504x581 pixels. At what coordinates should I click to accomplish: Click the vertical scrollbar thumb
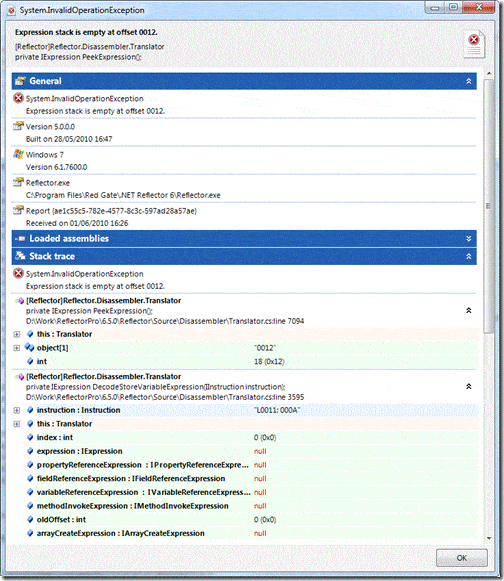click(489, 206)
